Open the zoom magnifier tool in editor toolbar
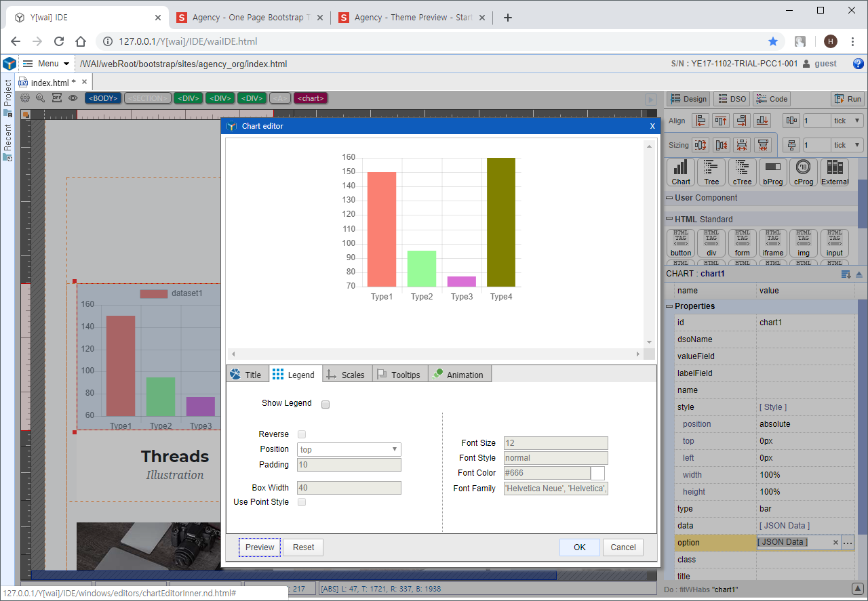 [x=40, y=98]
